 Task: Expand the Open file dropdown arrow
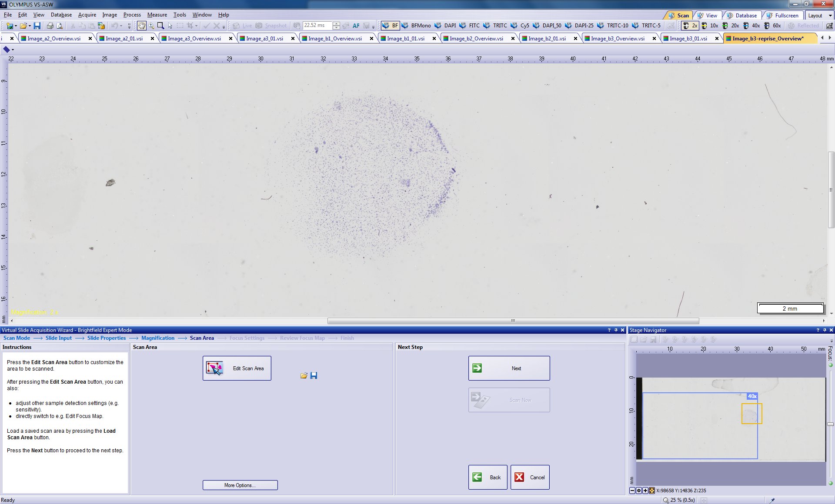[x=30, y=26]
